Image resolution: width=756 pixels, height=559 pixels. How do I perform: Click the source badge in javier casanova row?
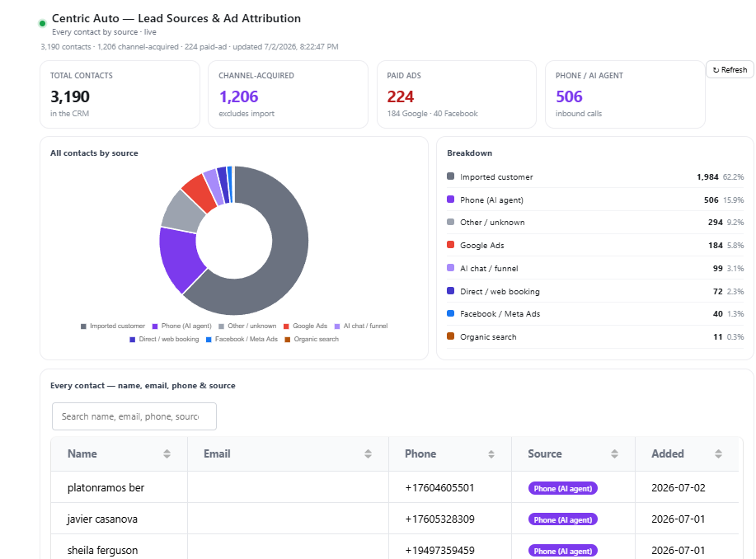coord(562,520)
